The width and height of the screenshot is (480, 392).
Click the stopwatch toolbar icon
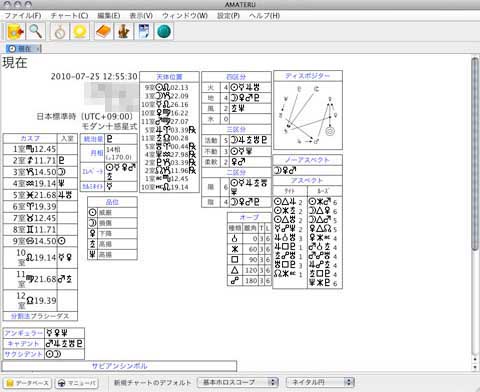[60, 32]
